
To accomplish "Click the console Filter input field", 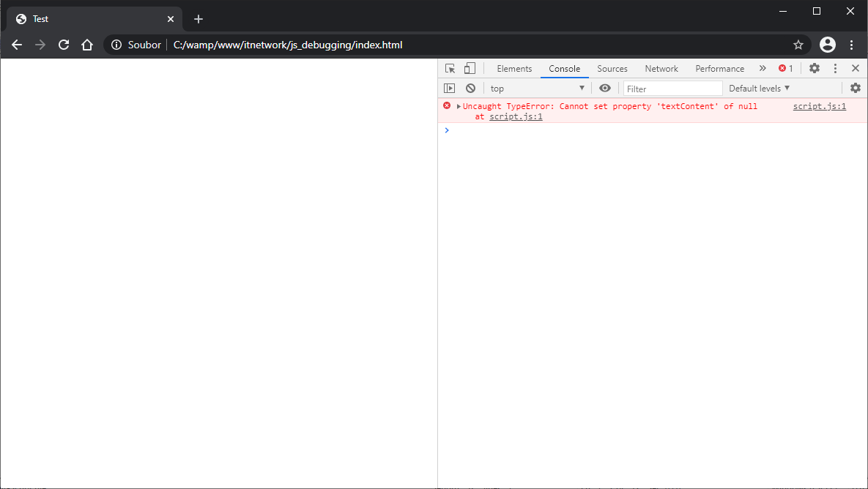I will coord(672,88).
